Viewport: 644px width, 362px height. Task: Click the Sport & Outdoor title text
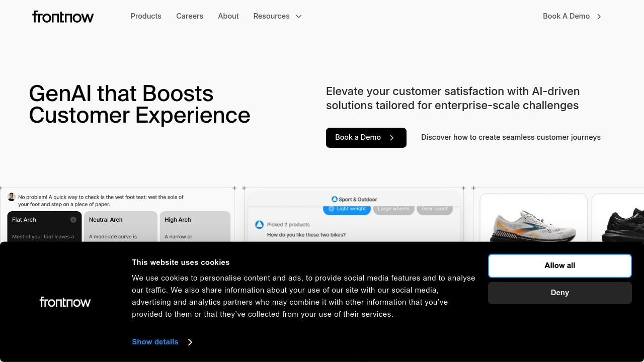[x=358, y=200]
